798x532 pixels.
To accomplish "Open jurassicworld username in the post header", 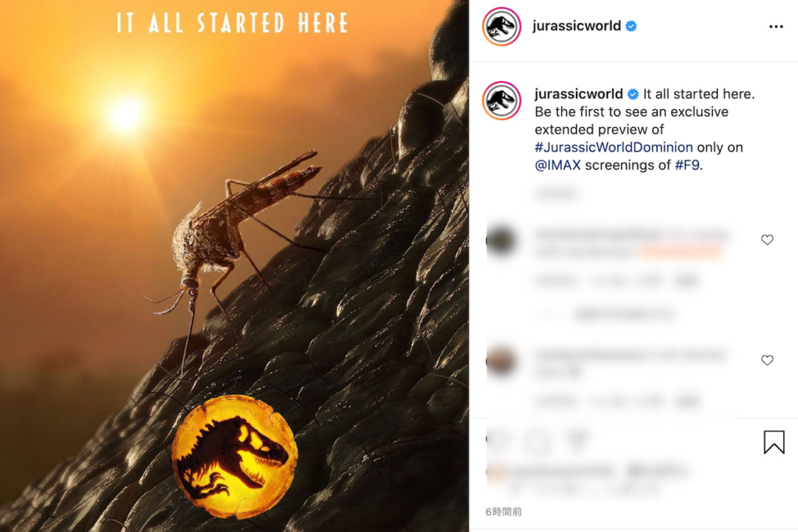I will tap(577, 26).
